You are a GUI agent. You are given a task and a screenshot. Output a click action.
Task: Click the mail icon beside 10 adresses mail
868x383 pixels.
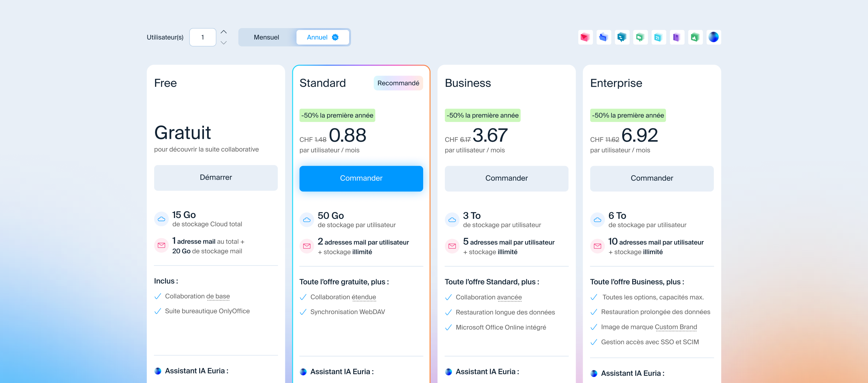pos(597,246)
